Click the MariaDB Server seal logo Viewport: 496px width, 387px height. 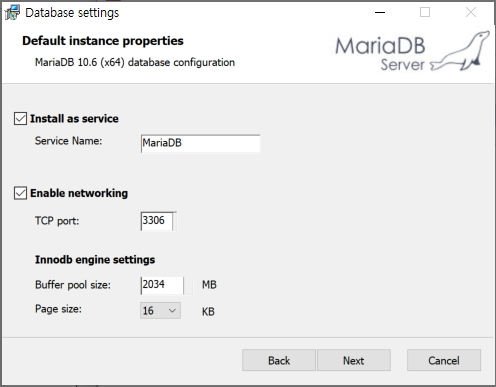click(x=460, y=51)
